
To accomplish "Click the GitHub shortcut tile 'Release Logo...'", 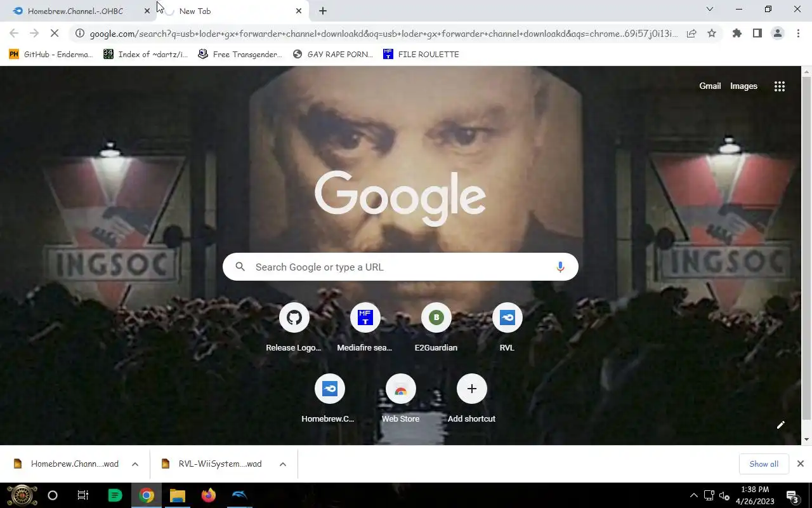I will pyautogui.click(x=294, y=328).
